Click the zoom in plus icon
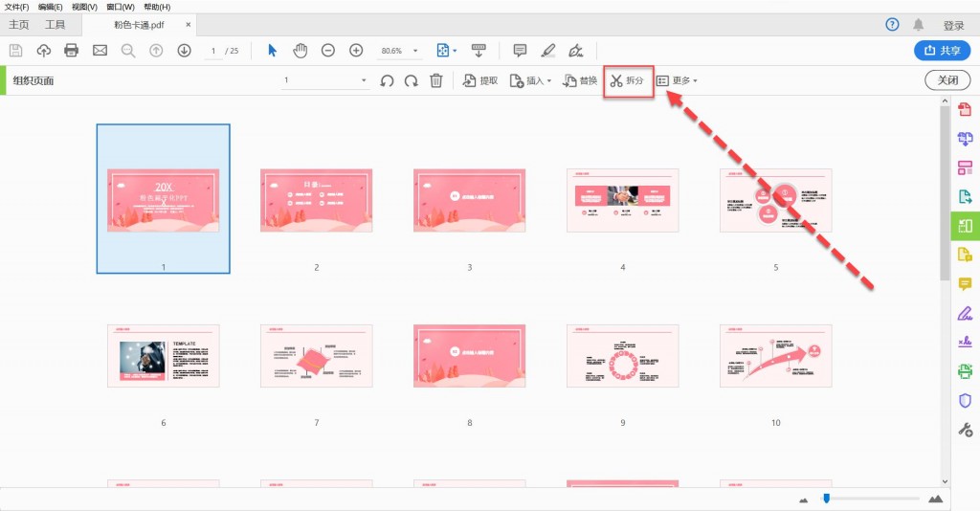Image resolution: width=980 pixels, height=511 pixels. click(x=356, y=51)
